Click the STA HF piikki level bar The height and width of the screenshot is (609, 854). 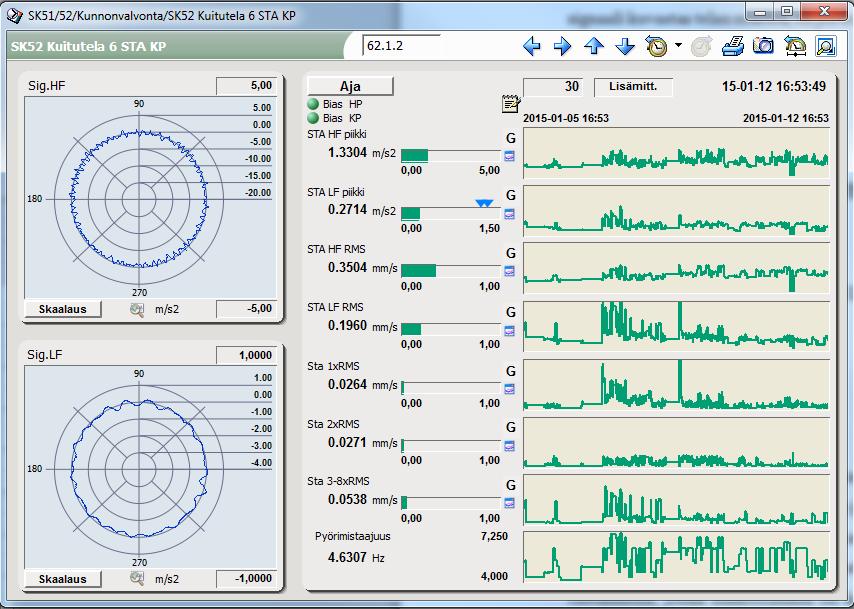[451, 156]
